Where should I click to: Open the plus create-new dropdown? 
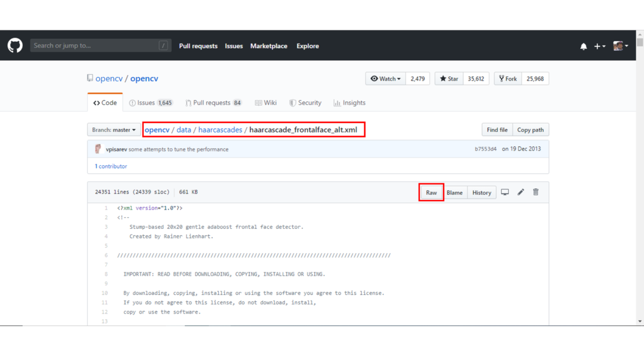coord(599,46)
